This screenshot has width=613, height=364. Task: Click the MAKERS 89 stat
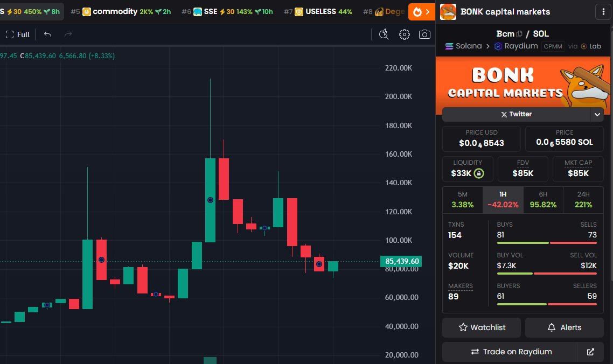click(460, 291)
